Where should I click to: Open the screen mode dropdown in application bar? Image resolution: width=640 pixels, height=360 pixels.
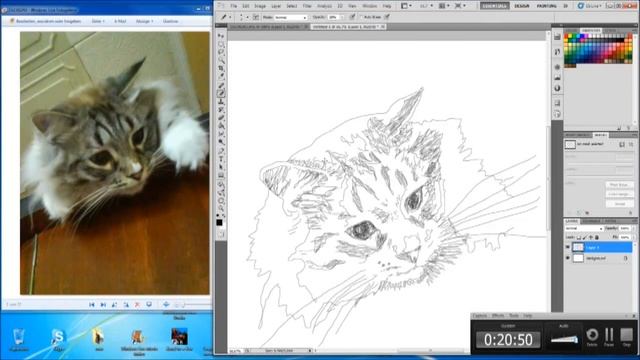pos(460,6)
